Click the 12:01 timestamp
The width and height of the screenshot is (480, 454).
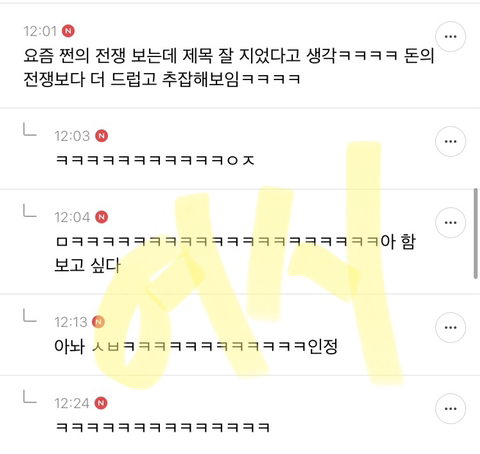(x=40, y=31)
